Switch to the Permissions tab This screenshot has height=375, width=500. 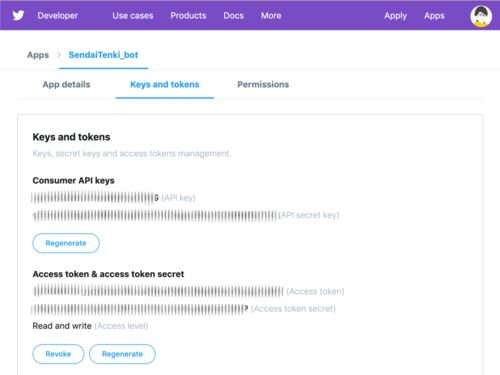point(263,84)
